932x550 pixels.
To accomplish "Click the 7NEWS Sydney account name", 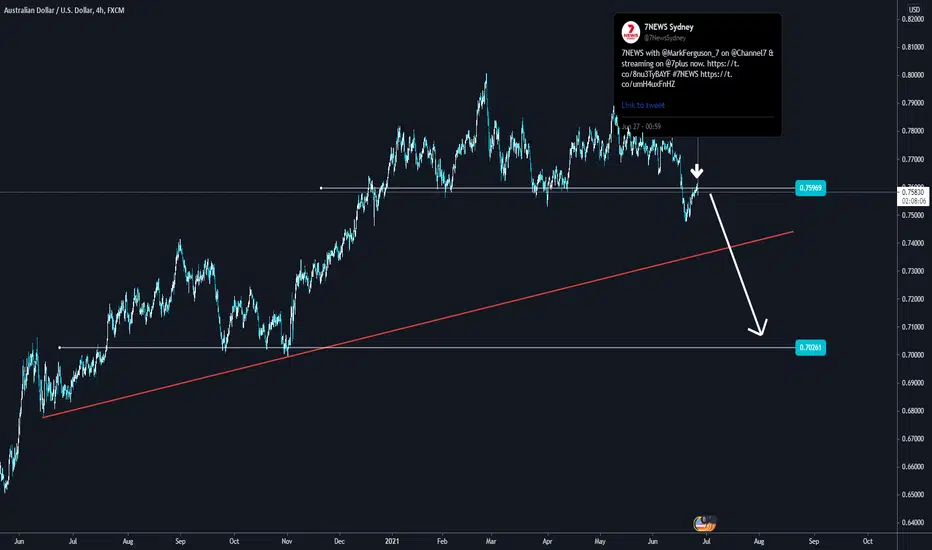I will (669, 27).
